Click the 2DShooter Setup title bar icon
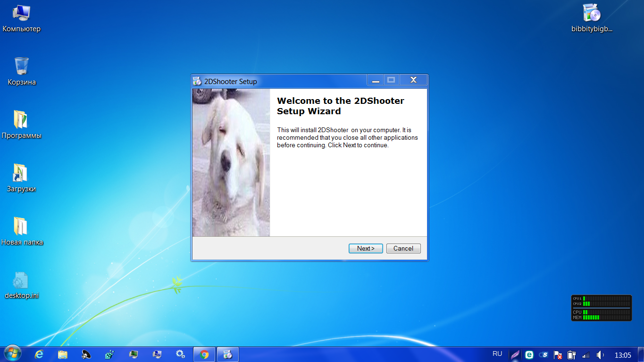This screenshot has height=362, width=644. pos(198,81)
